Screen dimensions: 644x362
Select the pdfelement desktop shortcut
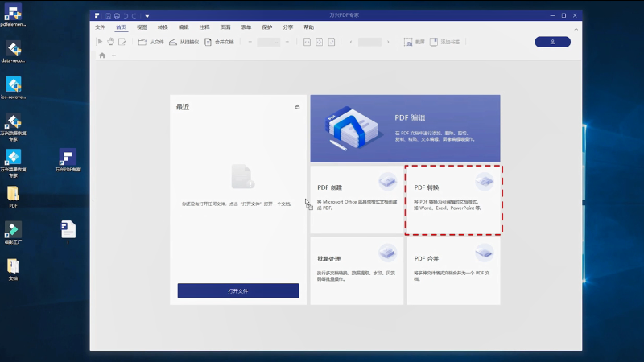pyautogui.click(x=13, y=15)
